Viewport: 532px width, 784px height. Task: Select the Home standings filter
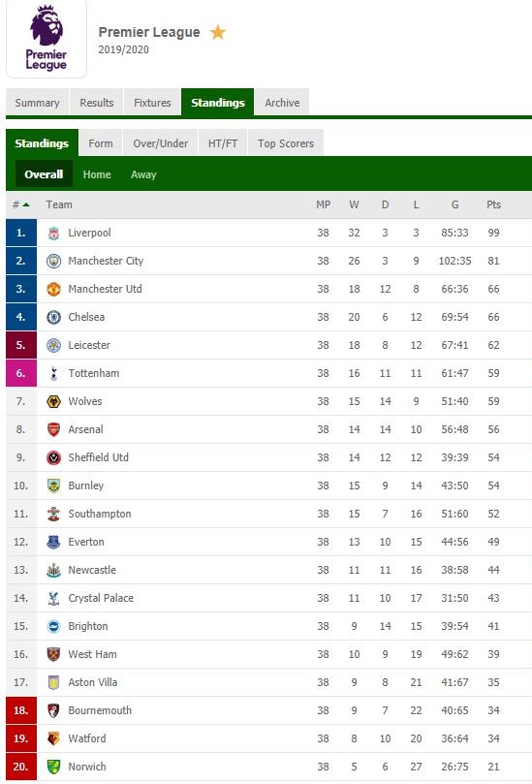tap(97, 174)
